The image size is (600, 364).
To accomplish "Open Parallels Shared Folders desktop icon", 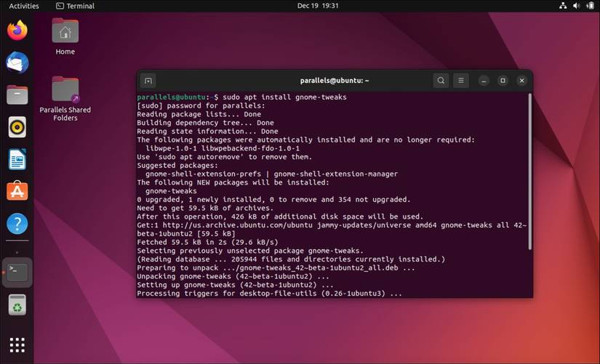I will (x=65, y=99).
